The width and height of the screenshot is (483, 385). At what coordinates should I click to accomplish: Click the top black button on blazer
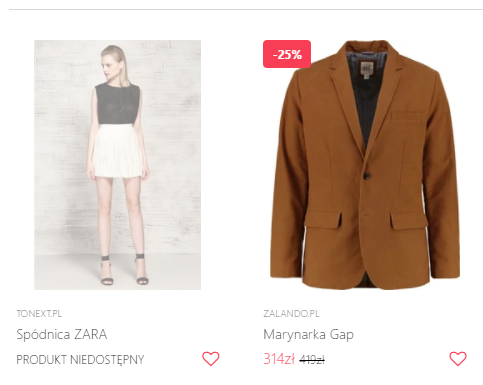pos(367,175)
